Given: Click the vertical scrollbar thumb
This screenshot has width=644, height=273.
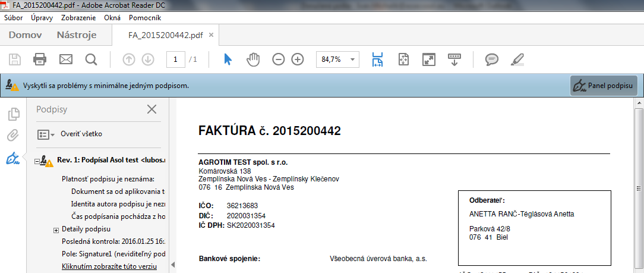Looking at the screenshot, I should (x=639, y=187).
